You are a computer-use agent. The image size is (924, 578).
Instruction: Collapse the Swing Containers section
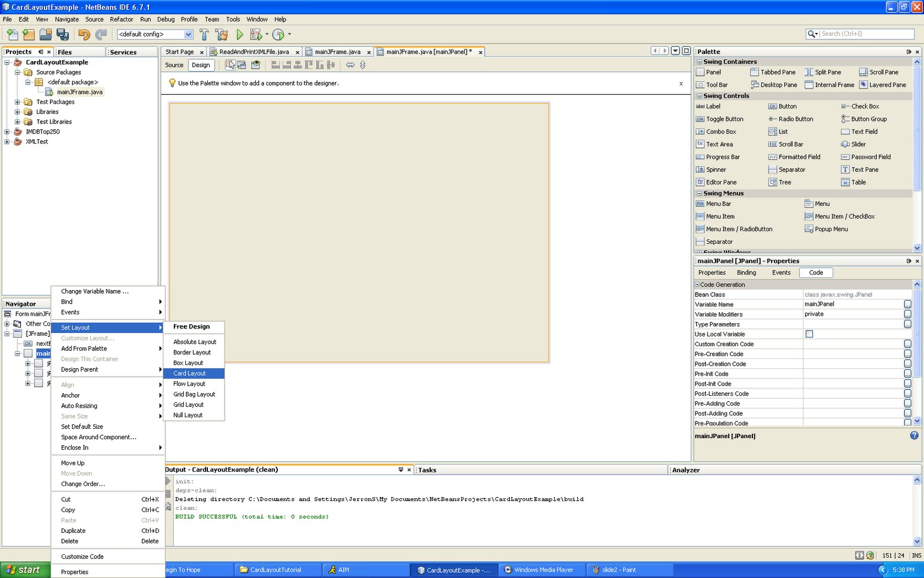(699, 62)
